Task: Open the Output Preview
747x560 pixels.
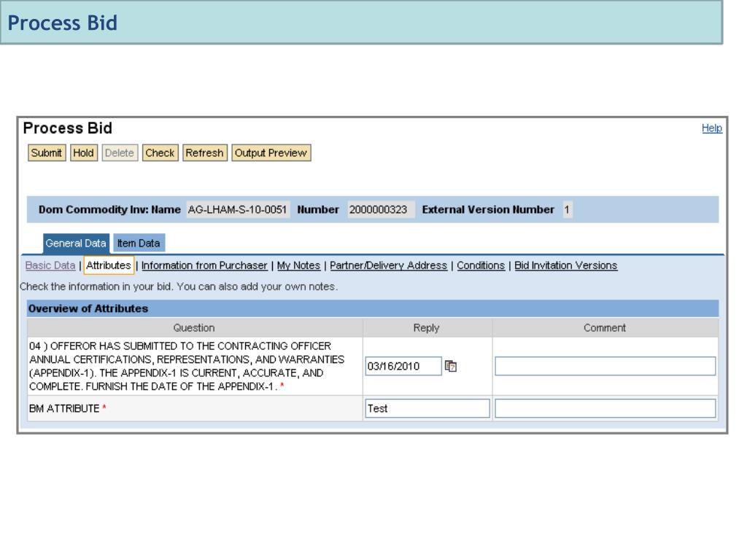Action: tap(271, 153)
